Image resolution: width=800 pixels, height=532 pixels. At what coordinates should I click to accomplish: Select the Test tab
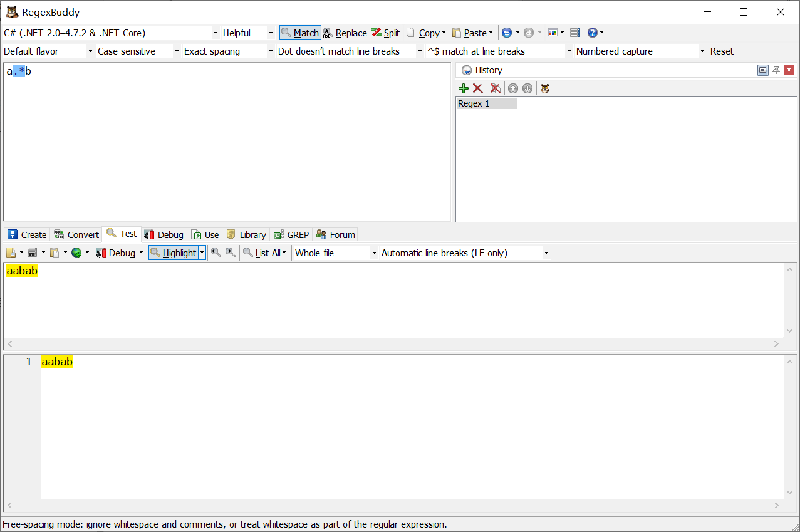[122, 234]
